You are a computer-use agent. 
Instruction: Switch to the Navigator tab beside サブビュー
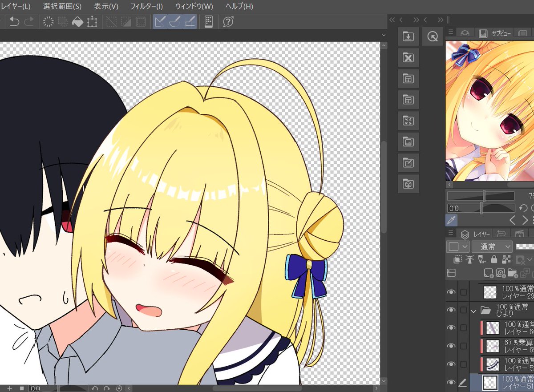(x=465, y=33)
